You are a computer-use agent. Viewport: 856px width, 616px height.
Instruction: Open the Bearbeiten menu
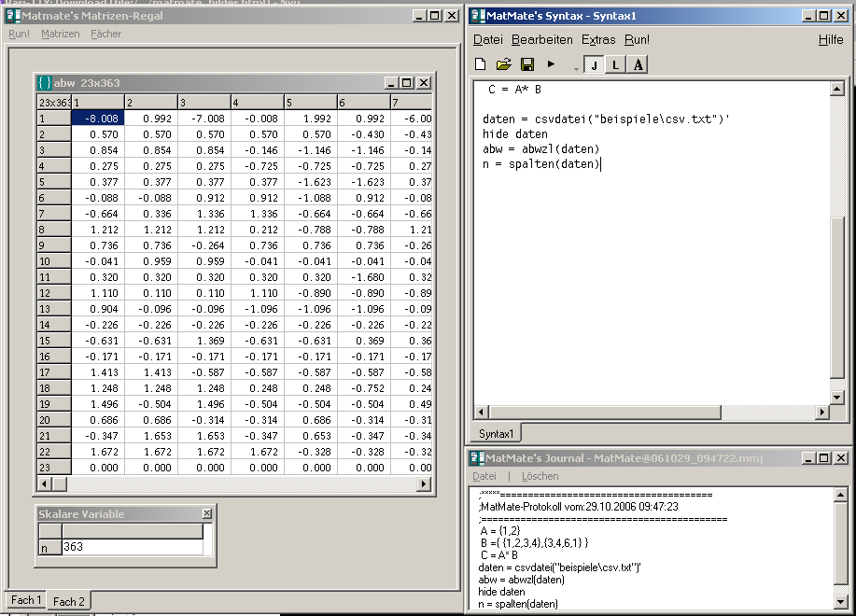pos(541,40)
